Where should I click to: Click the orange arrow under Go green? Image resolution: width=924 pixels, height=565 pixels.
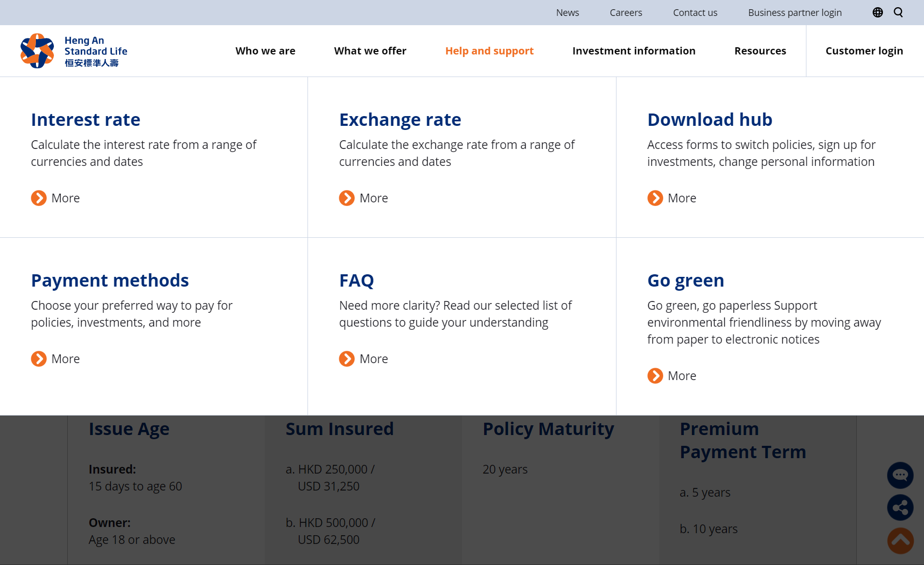pos(655,376)
